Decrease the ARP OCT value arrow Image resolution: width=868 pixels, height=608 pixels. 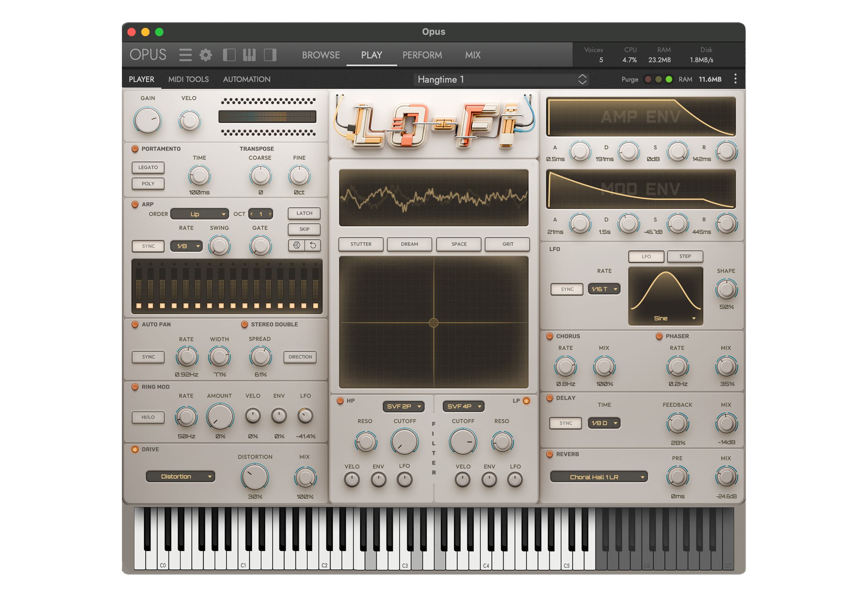[x=251, y=214]
